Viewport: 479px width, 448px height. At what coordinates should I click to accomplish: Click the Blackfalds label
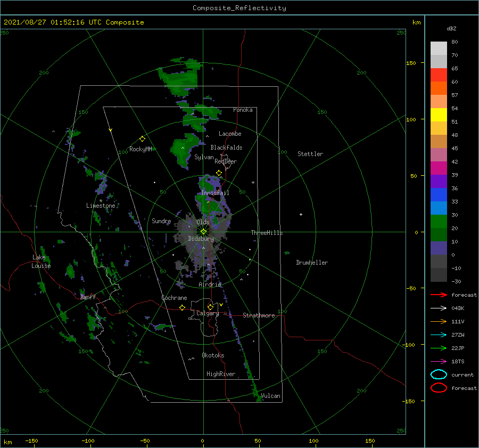pyautogui.click(x=226, y=148)
